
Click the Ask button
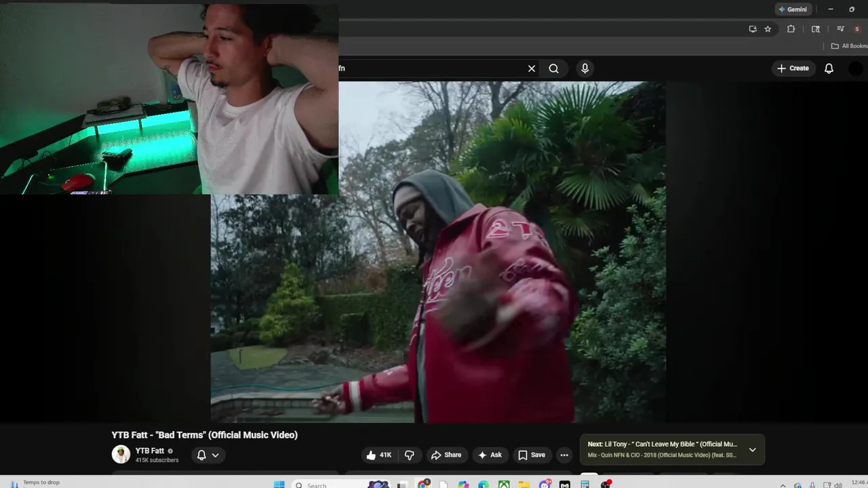point(490,455)
